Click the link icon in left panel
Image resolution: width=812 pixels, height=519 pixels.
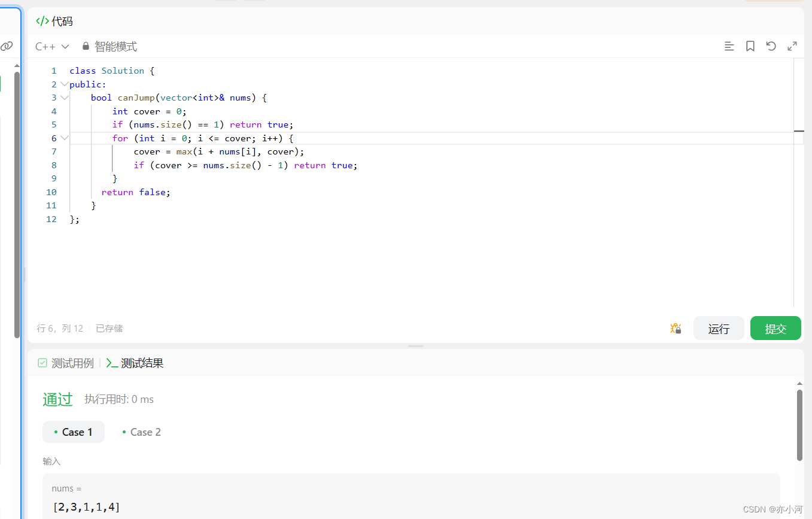7,46
